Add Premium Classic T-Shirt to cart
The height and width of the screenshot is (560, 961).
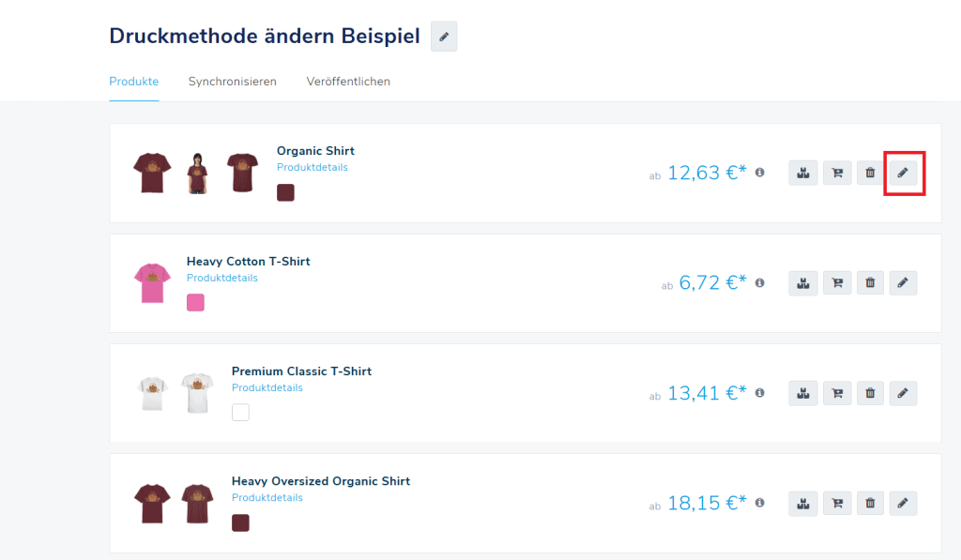click(x=836, y=393)
